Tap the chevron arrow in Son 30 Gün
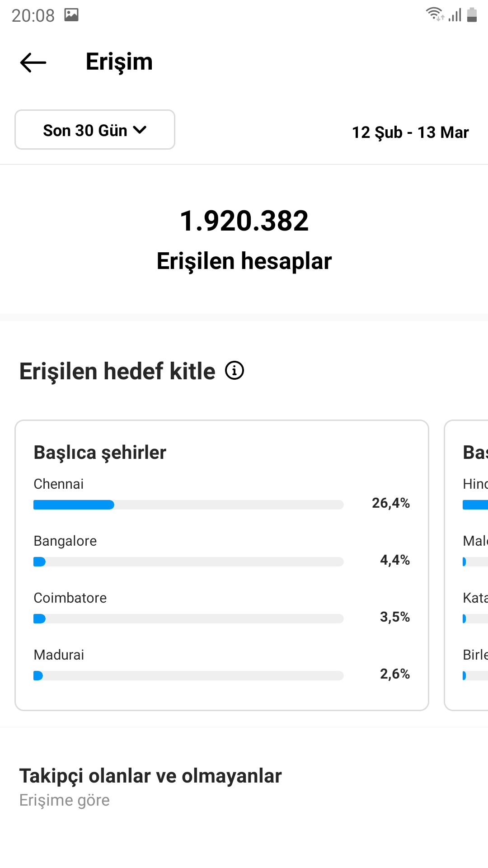The image size is (488, 868). click(140, 130)
